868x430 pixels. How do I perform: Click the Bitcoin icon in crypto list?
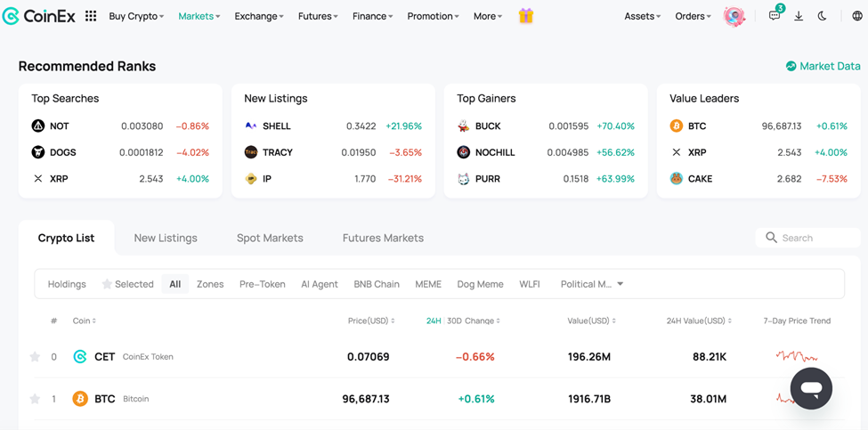(80, 399)
